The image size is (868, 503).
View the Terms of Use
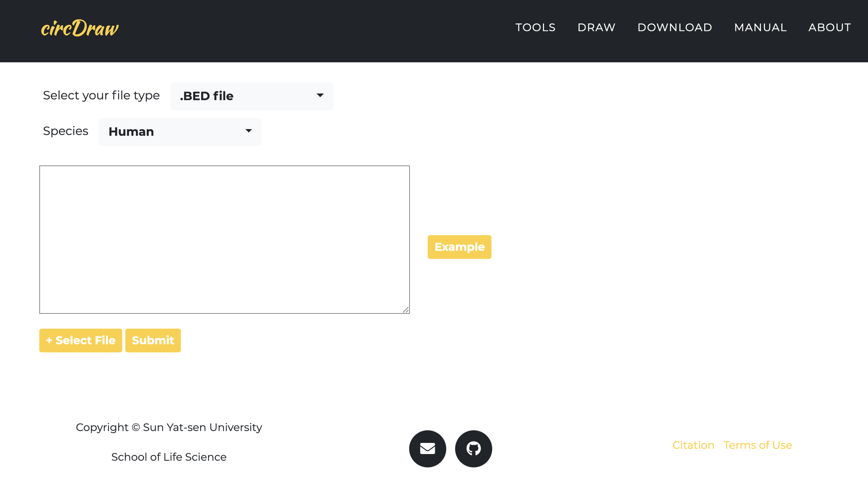coord(758,445)
